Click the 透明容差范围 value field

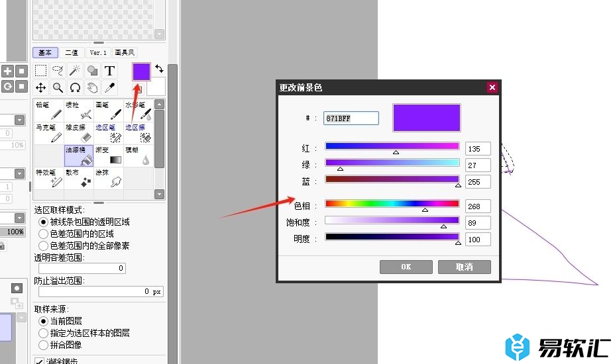point(82,268)
